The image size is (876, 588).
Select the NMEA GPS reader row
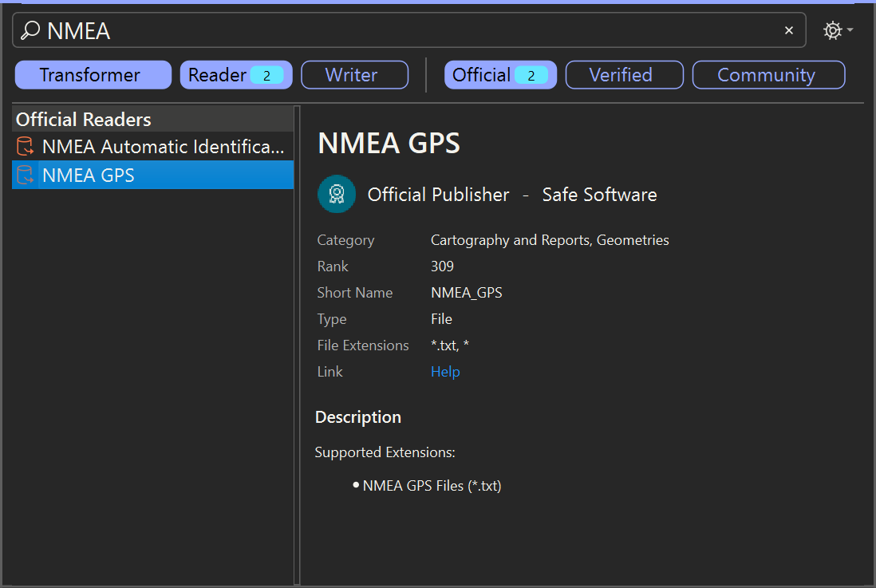(153, 175)
